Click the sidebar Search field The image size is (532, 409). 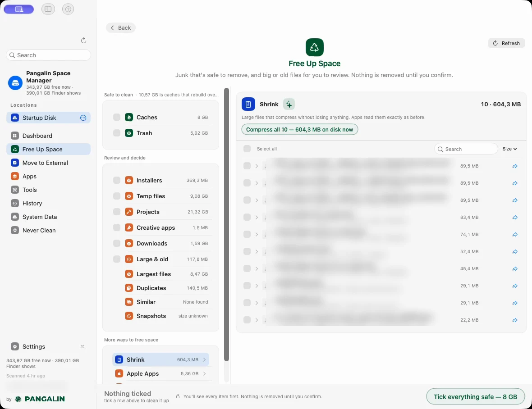(49, 55)
